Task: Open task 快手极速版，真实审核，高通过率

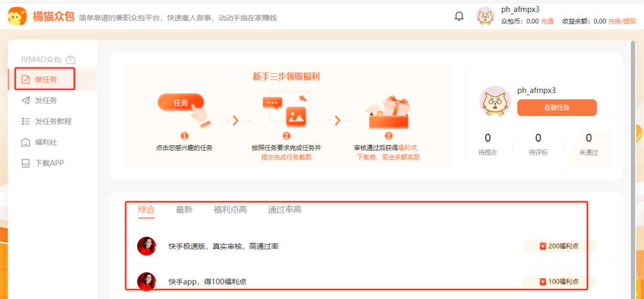Action: click(x=224, y=247)
